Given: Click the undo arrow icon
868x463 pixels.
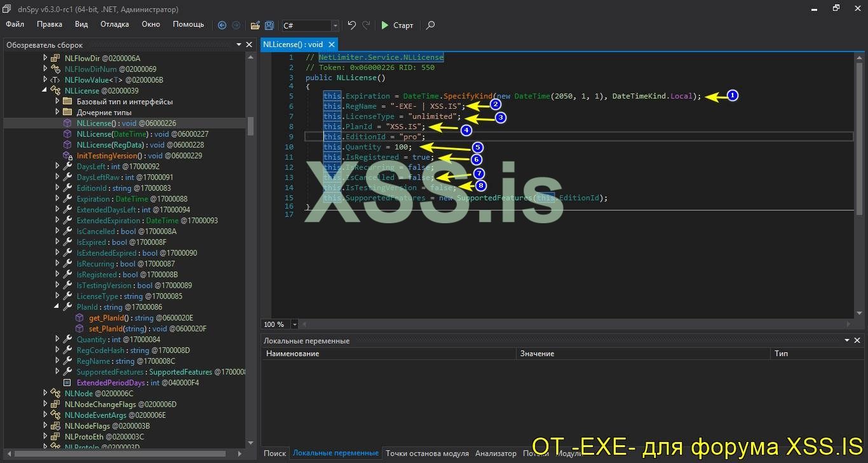Looking at the screenshot, I should click(x=352, y=25).
